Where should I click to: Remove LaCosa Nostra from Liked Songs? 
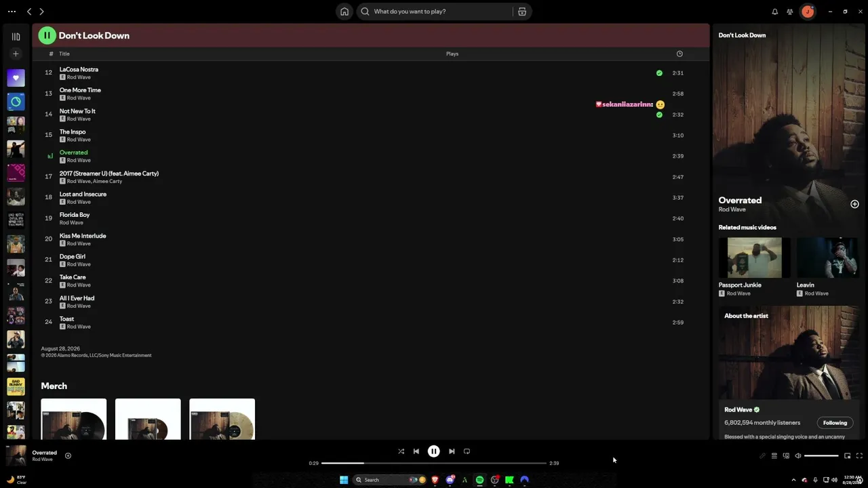[x=659, y=73]
